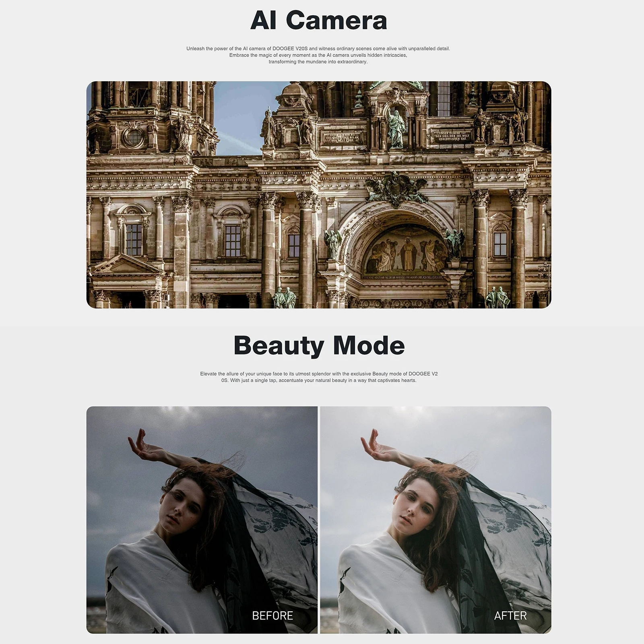The height and width of the screenshot is (644, 644).
Task: Open the BEFORE portrait image
Action: coord(202,520)
